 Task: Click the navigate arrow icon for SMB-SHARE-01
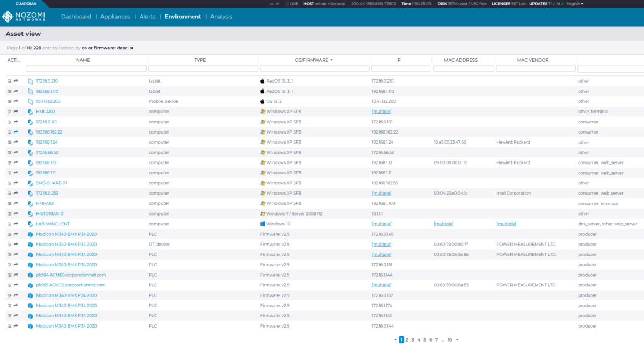(16, 183)
